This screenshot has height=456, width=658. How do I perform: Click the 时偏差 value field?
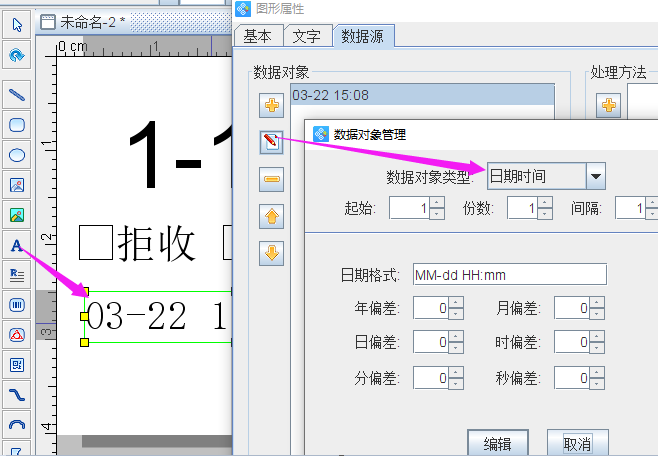(572, 342)
